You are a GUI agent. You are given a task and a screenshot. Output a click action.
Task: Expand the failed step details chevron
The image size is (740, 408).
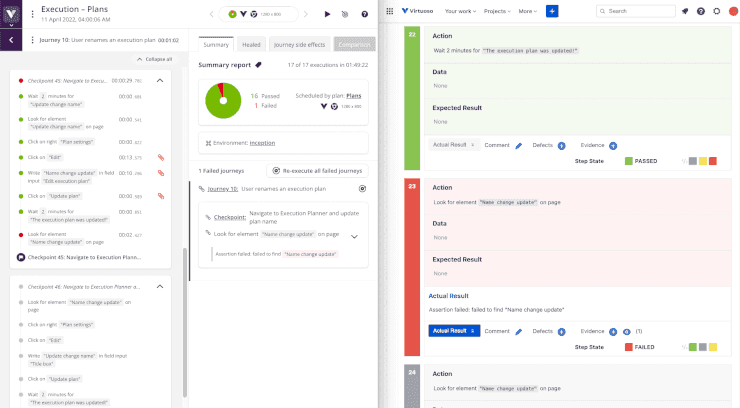coord(353,236)
